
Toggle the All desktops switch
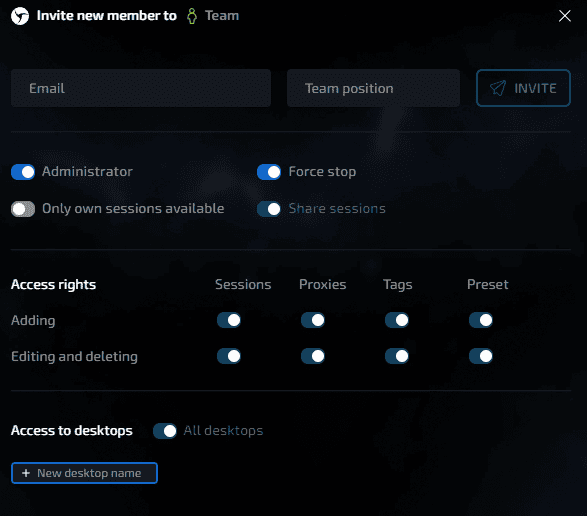pos(165,431)
